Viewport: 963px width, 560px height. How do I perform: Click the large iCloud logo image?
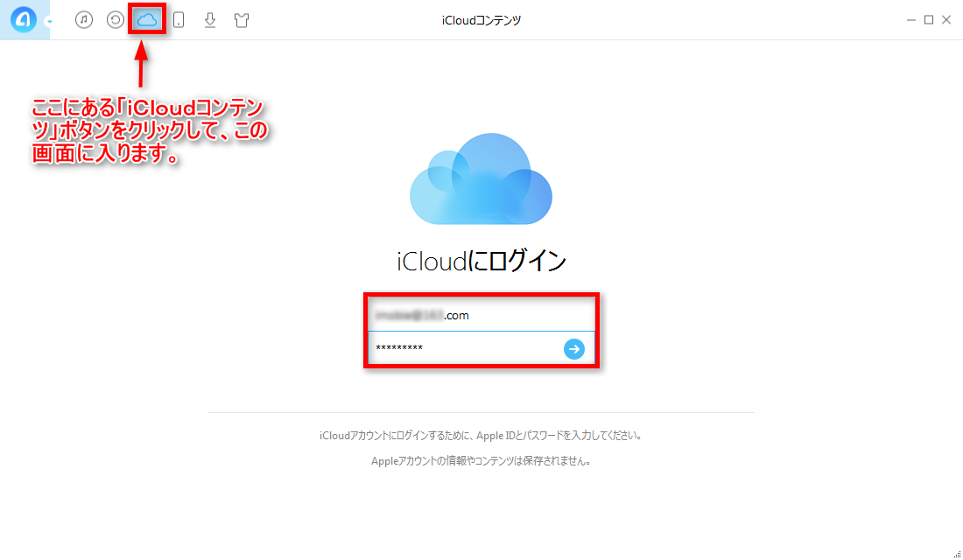click(481, 178)
